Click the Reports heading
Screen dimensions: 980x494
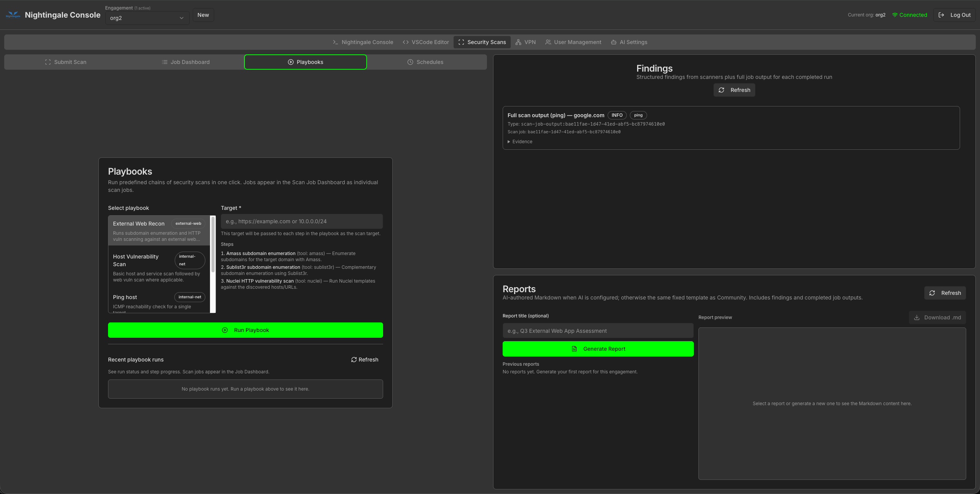coord(519,289)
